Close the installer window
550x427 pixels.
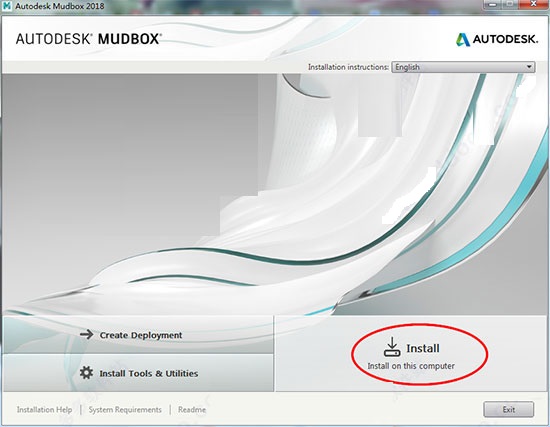(x=535, y=4)
